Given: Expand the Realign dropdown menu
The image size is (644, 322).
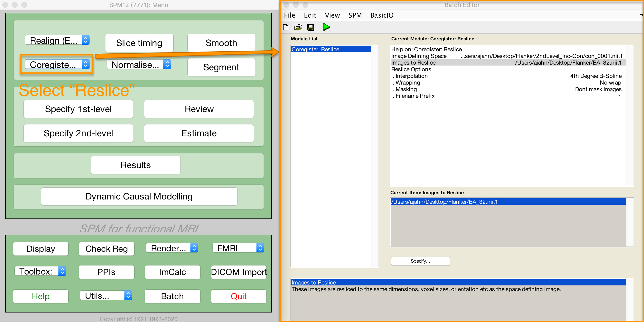Looking at the screenshot, I should (57, 40).
